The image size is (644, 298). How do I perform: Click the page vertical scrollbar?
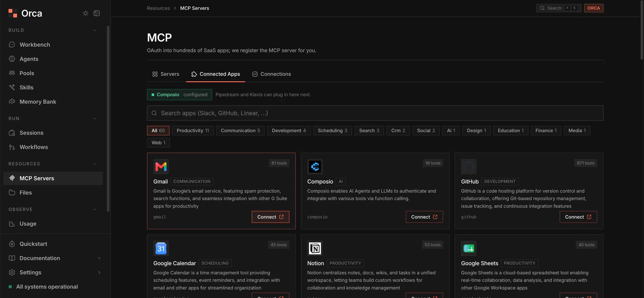pyautogui.click(x=642, y=30)
